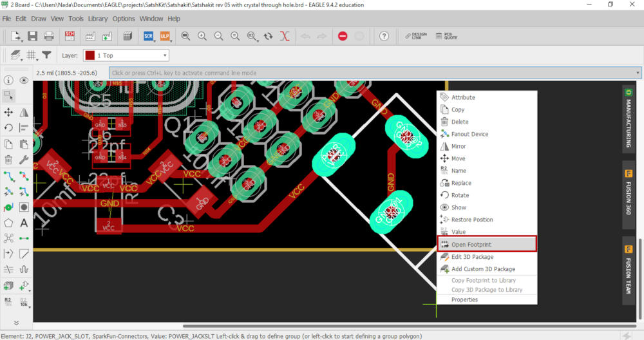Open the Library menu
The width and height of the screenshot is (644, 340).
(98, 19)
